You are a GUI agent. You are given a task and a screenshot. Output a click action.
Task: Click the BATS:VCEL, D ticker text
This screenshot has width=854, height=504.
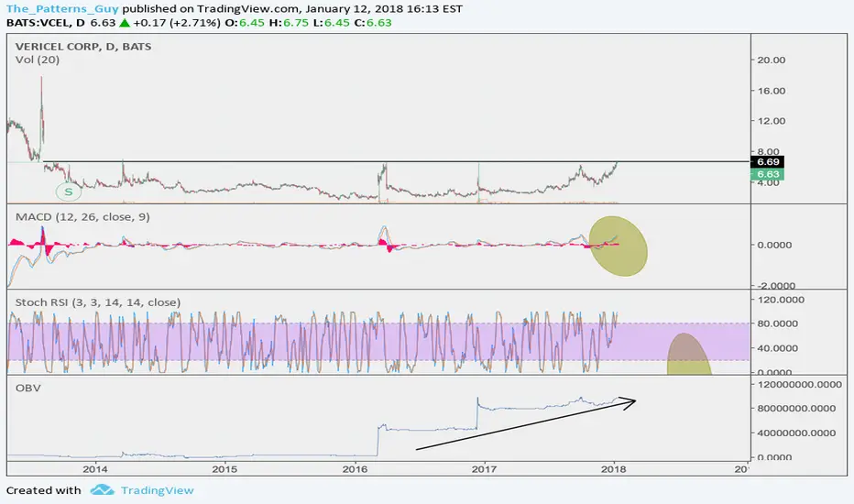[x=46, y=23]
